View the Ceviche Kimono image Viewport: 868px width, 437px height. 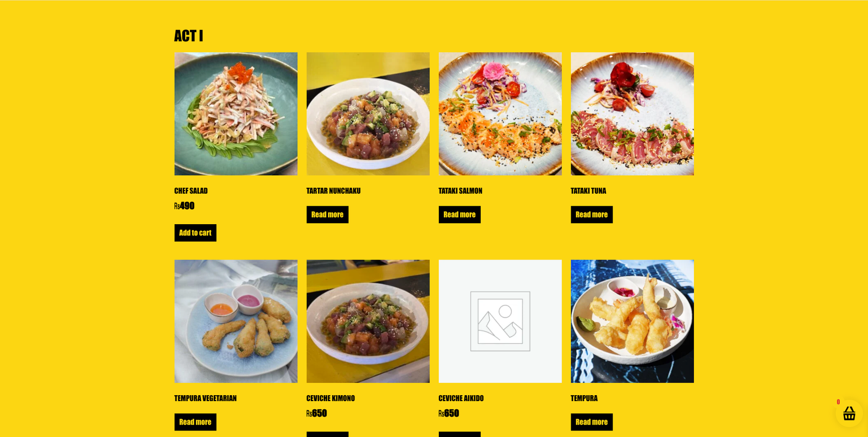pyautogui.click(x=368, y=321)
